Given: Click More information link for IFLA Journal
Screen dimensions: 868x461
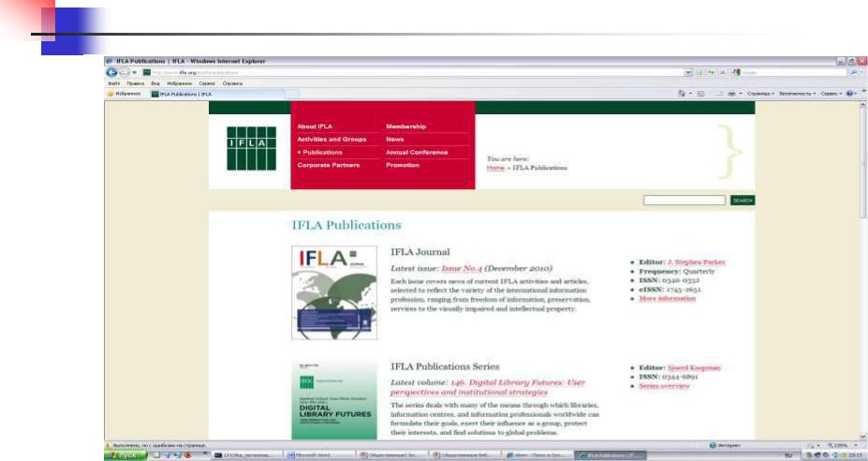Looking at the screenshot, I should click(x=667, y=298).
